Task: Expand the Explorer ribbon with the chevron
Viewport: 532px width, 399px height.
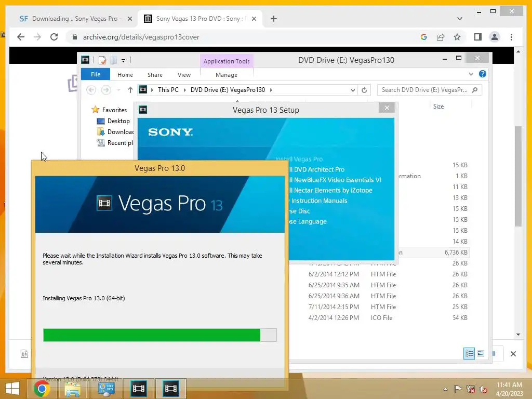Action: pos(471,74)
